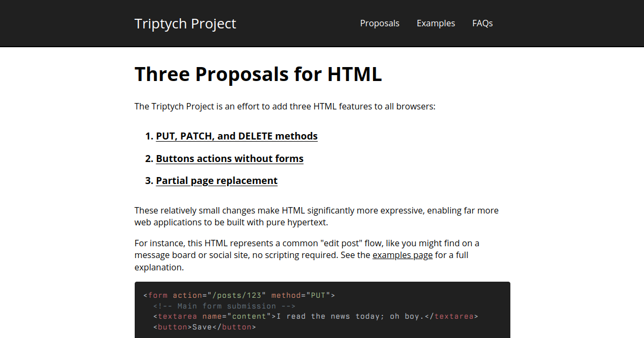Click the paragraph starting "The Triptych Project is"
This screenshot has height=338, width=644.
point(285,106)
